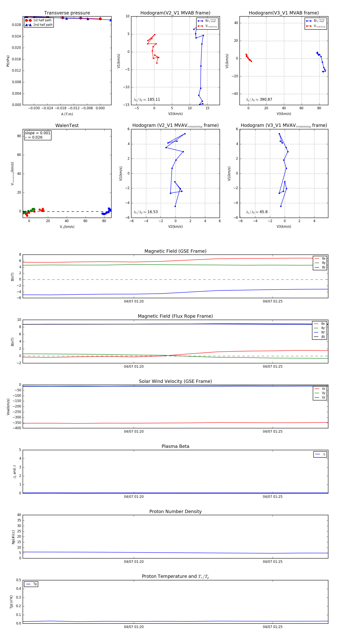Click the 'Magnetic Field (GSE Frame)' title
Image resolution: width=351 pixels, height=644 pixels.
175,251
